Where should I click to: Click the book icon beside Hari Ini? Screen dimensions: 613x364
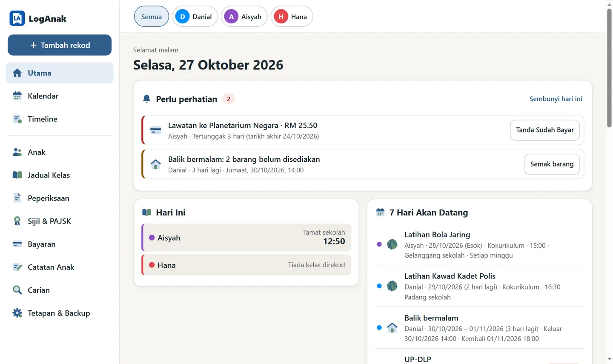coord(146,212)
